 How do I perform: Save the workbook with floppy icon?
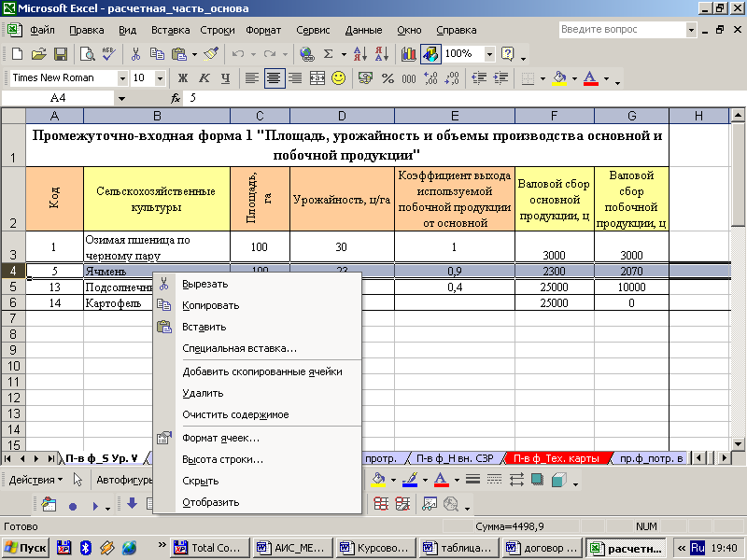click(x=61, y=54)
